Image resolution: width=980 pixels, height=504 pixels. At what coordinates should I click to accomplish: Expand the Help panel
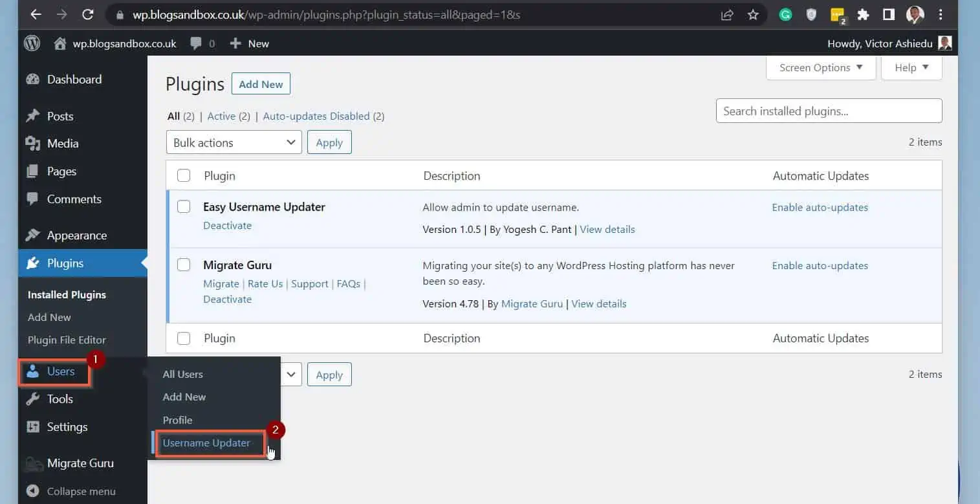pos(911,67)
